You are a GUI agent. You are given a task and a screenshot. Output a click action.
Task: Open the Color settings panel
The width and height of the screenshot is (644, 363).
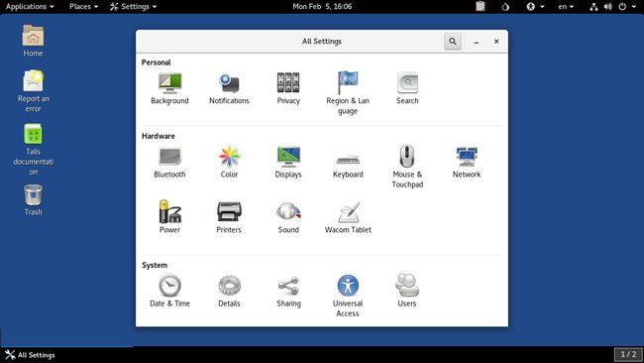[x=229, y=163]
